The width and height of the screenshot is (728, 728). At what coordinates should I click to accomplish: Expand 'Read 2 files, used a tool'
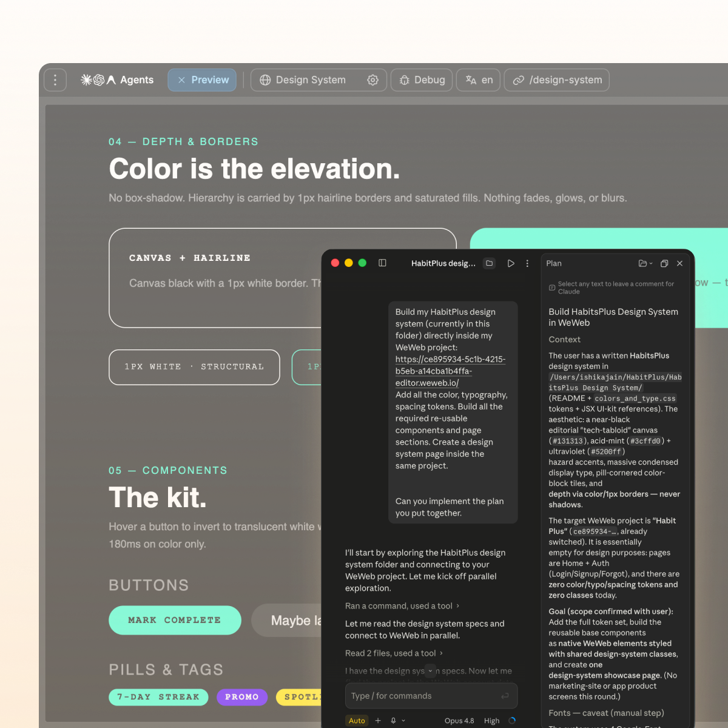(394, 653)
